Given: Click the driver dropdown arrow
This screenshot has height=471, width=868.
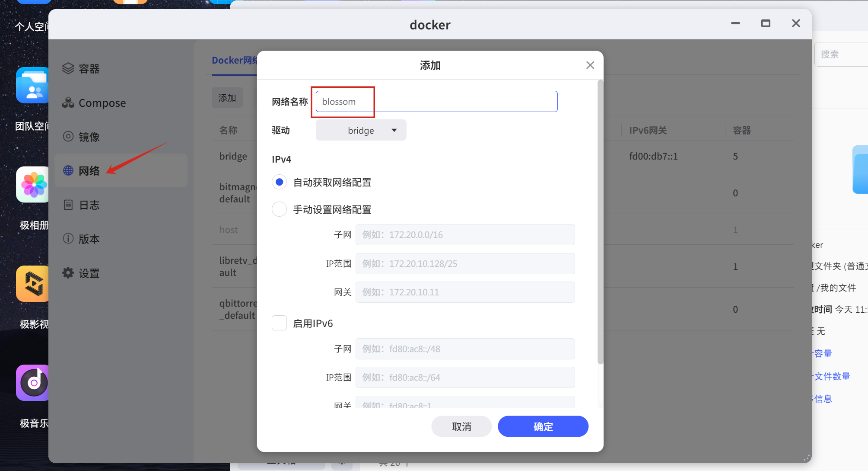Looking at the screenshot, I should pos(394,130).
